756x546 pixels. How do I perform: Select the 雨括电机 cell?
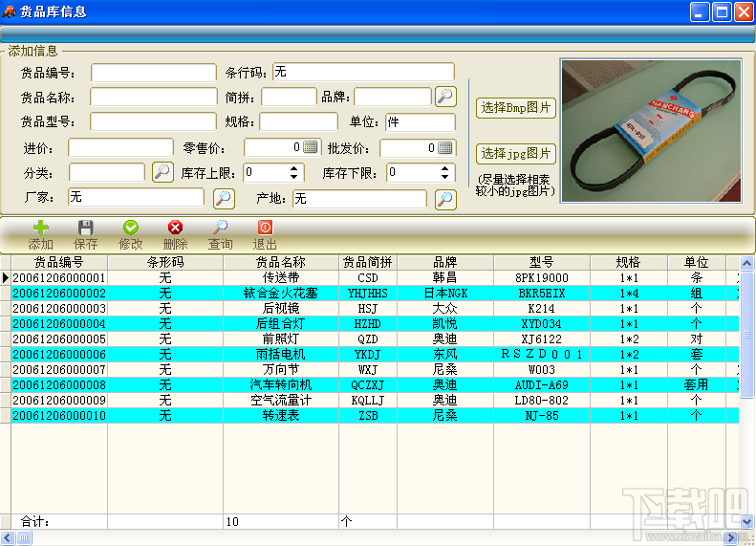(x=281, y=355)
